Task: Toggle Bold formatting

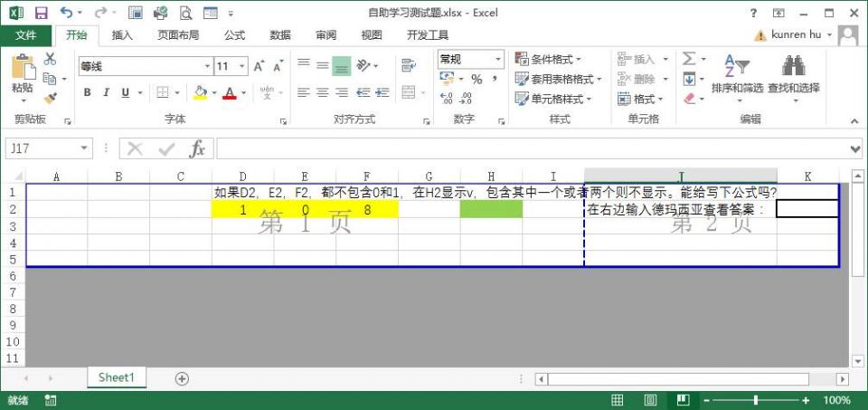Action: pos(88,92)
